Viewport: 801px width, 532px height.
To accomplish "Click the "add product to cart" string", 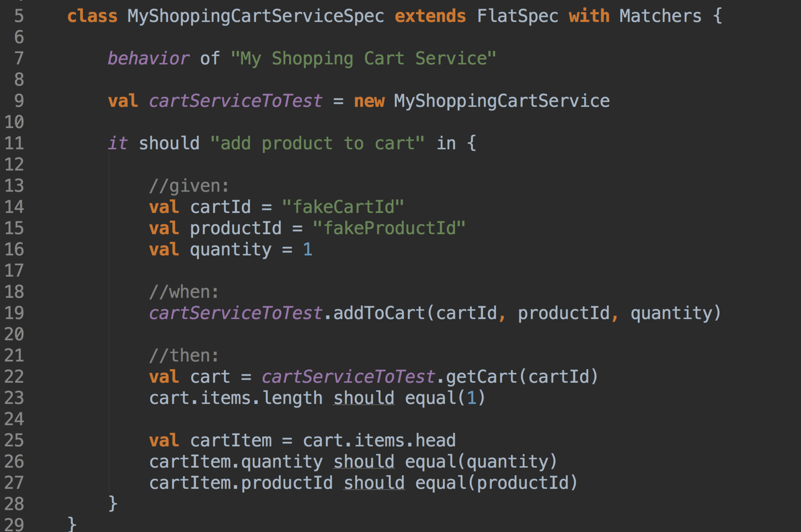I will pyautogui.click(x=317, y=143).
